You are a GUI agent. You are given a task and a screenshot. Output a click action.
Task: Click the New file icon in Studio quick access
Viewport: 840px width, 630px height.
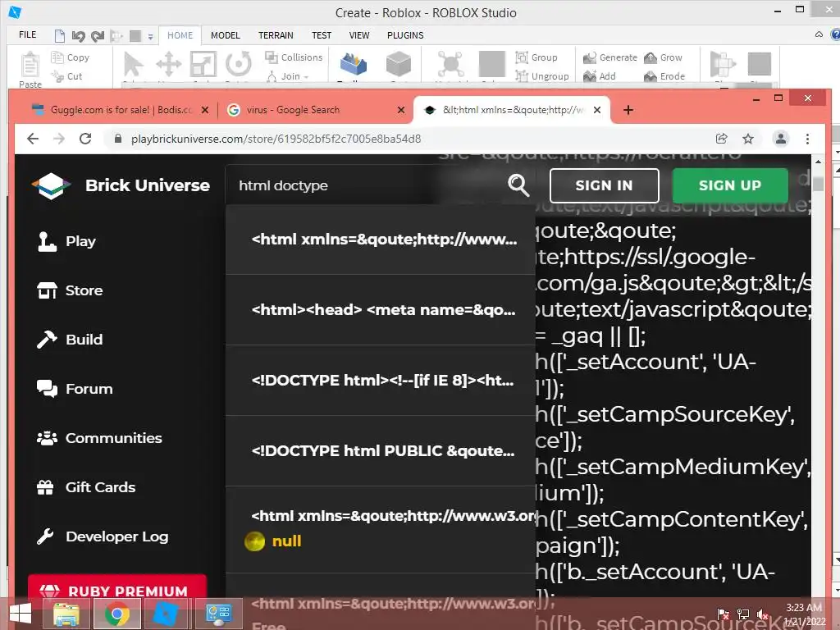click(59, 36)
